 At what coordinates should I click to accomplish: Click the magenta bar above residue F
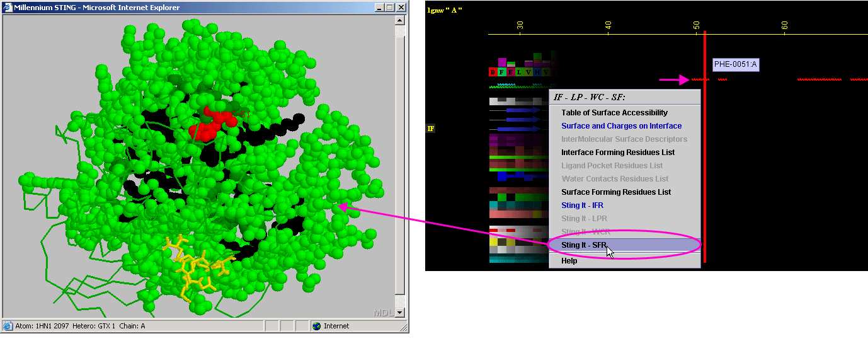(x=502, y=62)
